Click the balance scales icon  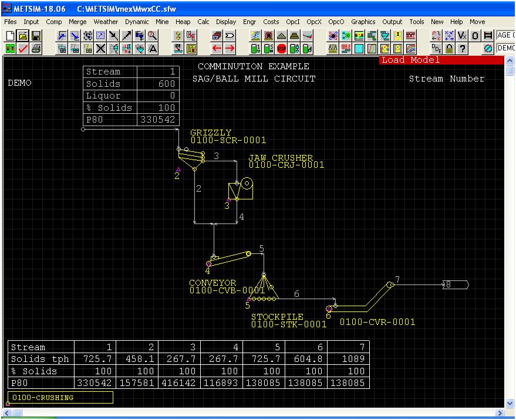coord(333,49)
